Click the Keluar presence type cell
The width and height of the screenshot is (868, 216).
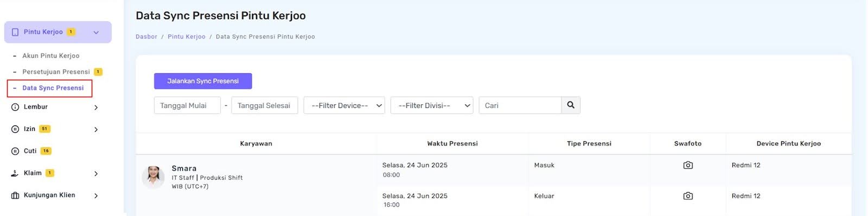[544, 196]
